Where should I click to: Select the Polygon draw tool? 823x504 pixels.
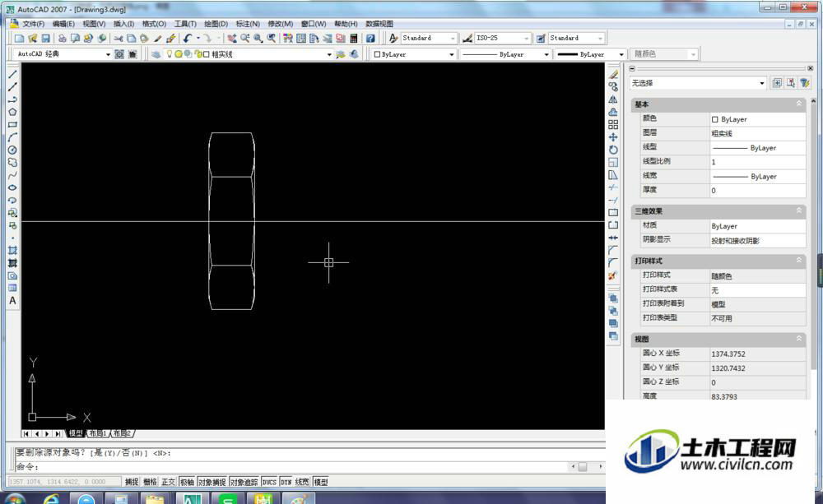tap(12, 113)
